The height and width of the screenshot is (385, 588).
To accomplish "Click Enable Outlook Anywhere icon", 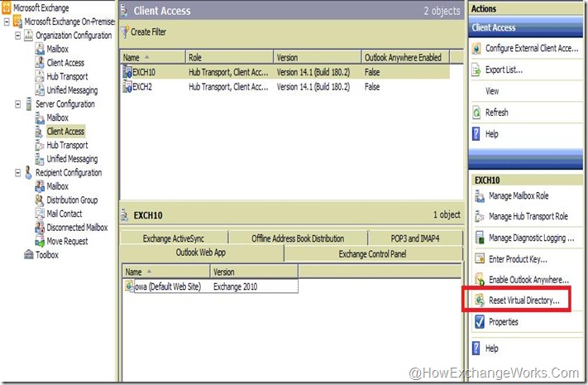I will [480, 280].
